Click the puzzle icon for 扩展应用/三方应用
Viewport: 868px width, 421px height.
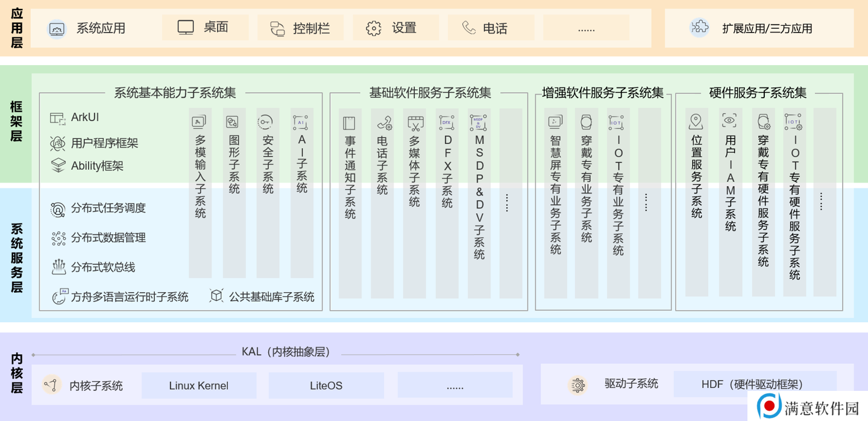[x=700, y=28]
